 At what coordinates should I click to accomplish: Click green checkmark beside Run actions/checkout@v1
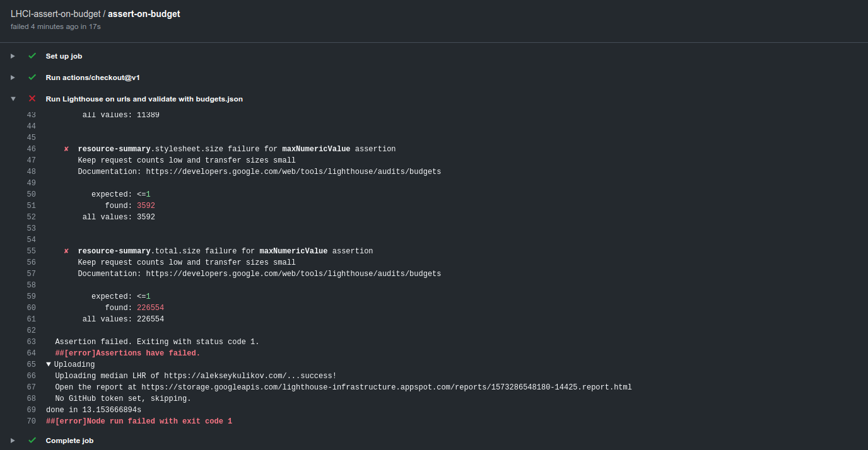coord(32,78)
